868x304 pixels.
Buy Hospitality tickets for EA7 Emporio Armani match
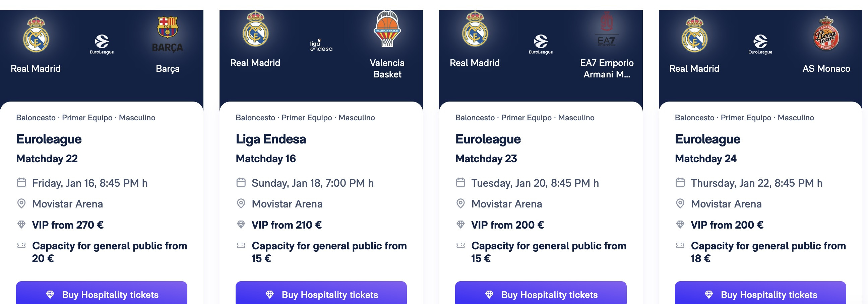(541, 294)
